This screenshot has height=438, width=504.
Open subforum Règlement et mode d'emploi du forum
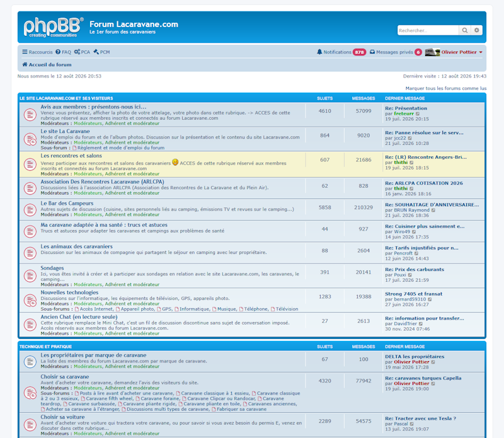pyautogui.click(x=120, y=147)
